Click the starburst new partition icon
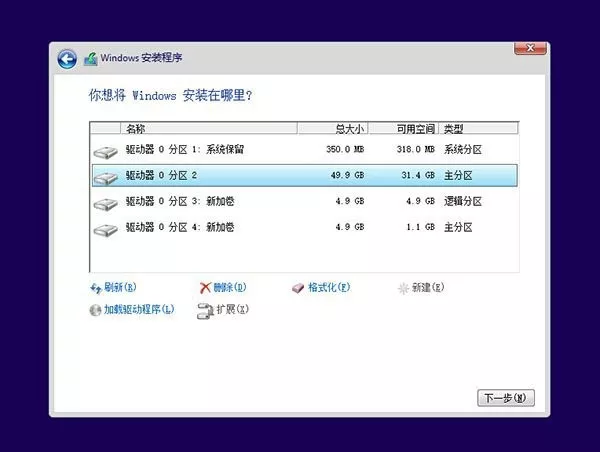 (403, 288)
